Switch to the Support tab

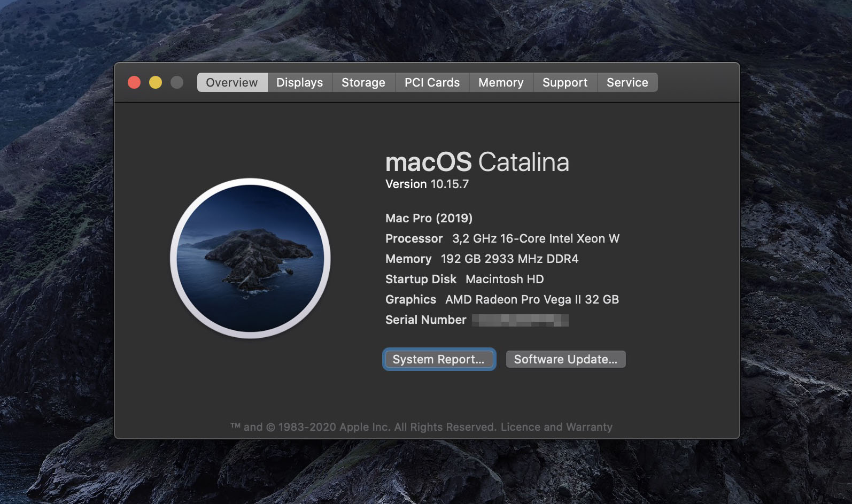tap(565, 82)
